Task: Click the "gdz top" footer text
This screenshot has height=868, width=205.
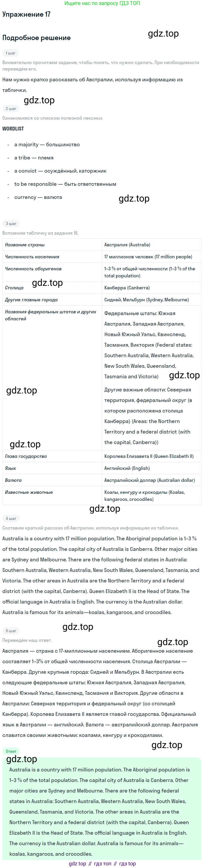Action: click(x=77, y=864)
